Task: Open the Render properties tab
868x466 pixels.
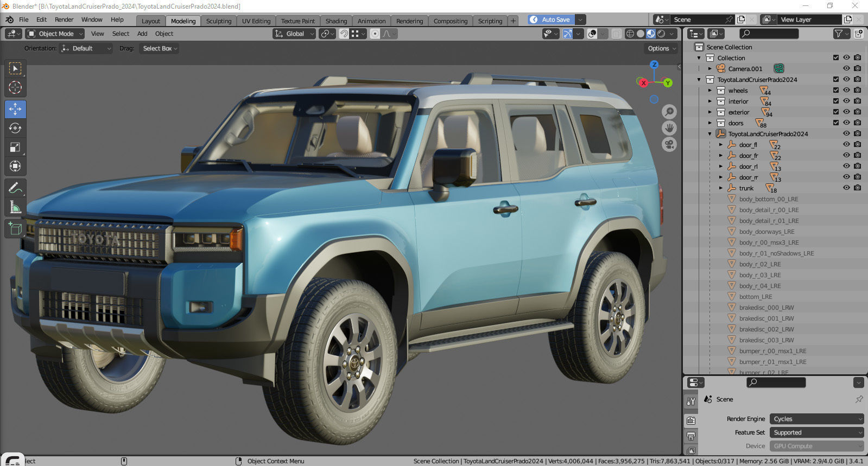Action: pyautogui.click(x=691, y=420)
